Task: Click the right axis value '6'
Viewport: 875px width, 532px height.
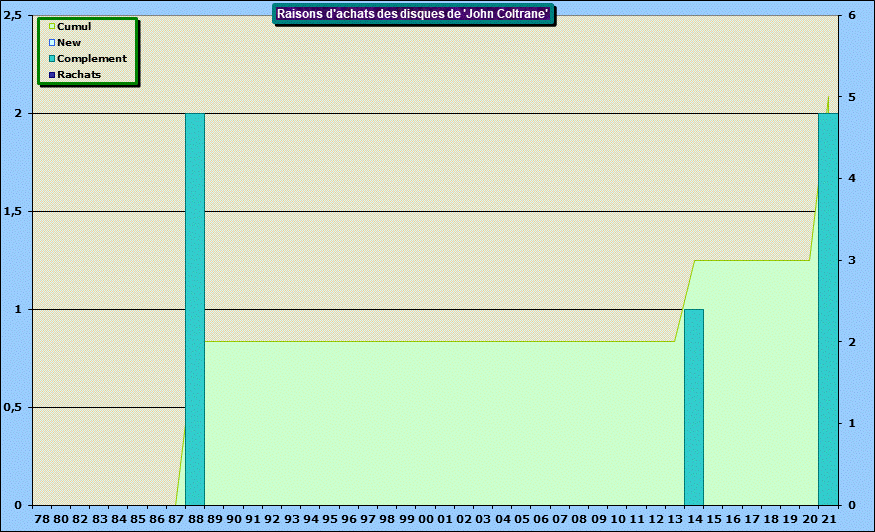Action: pos(851,16)
